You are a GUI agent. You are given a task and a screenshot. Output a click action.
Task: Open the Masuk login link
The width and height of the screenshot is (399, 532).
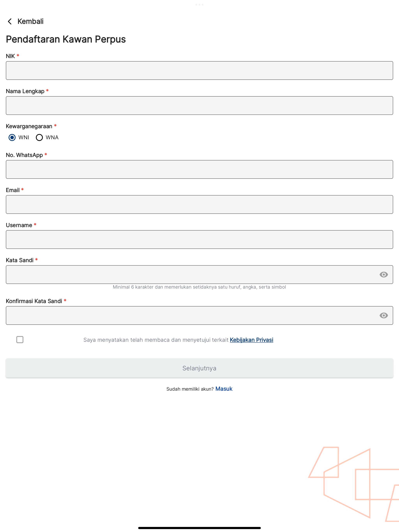click(x=224, y=389)
